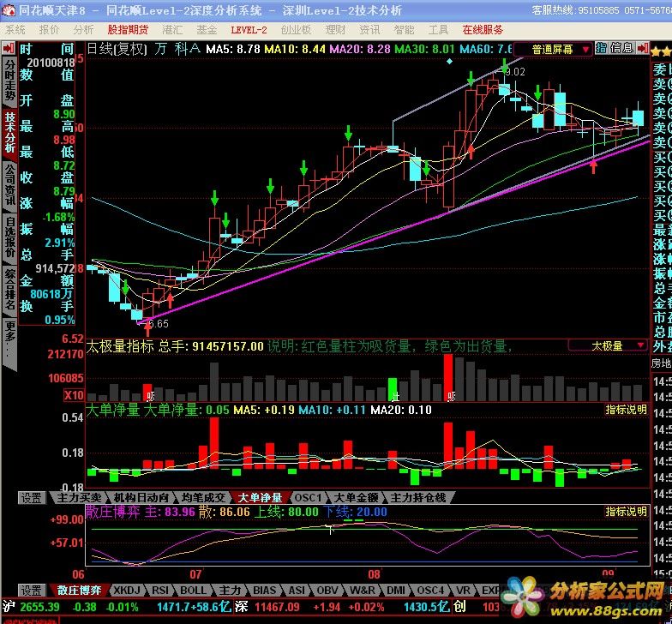Open the 港汇 menu
The width and height of the screenshot is (672, 624).
172,29
